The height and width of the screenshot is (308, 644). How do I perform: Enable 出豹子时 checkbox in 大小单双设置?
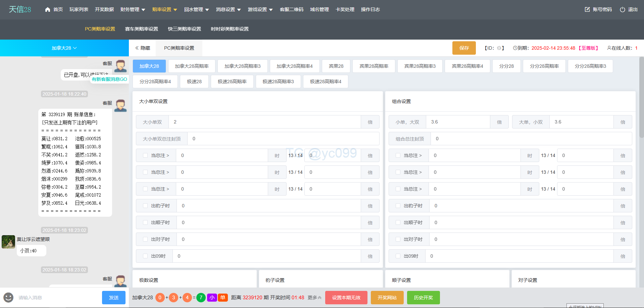coord(145,206)
